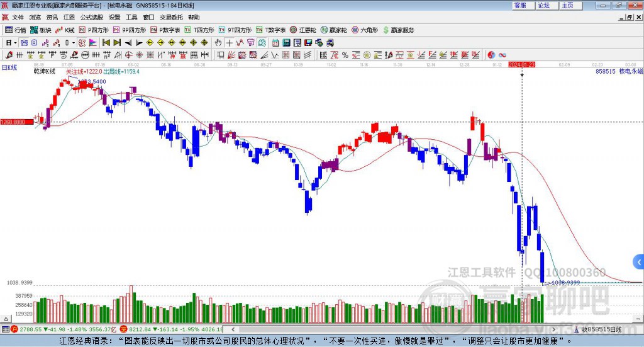Open the T数字表 tool
644x347 pixels.
[270, 30]
